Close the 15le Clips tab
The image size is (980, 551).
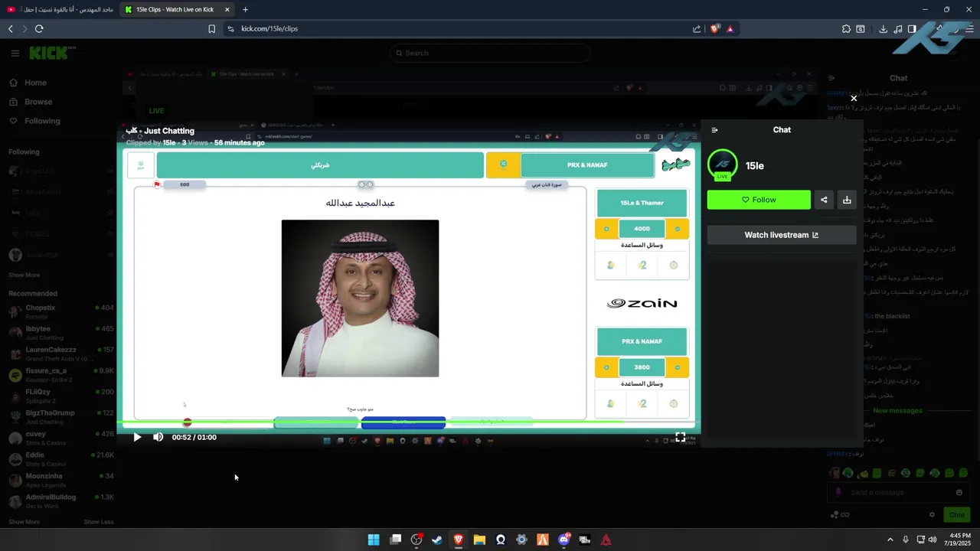[x=227, y=9]
